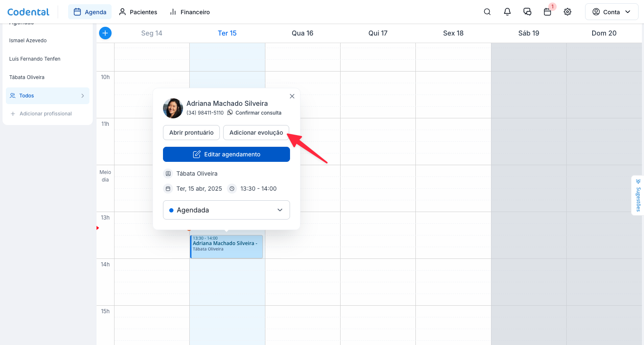Open the Sugestões side tab
644x345 pixels.
pos(638,196)
